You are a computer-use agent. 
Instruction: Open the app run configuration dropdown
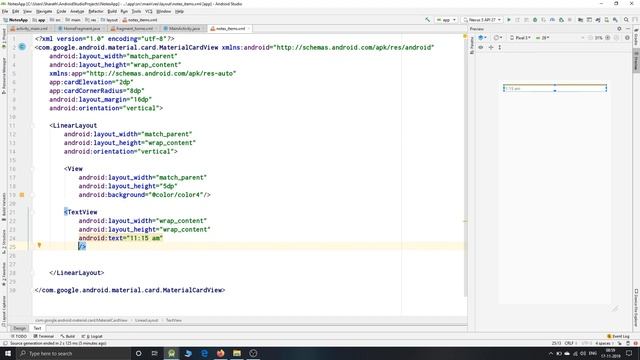click(446, 20)
